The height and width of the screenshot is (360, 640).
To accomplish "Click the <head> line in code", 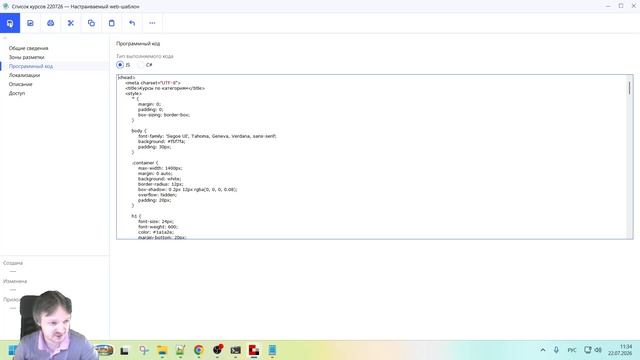I will pyautogui.click(x=127, y=77).
